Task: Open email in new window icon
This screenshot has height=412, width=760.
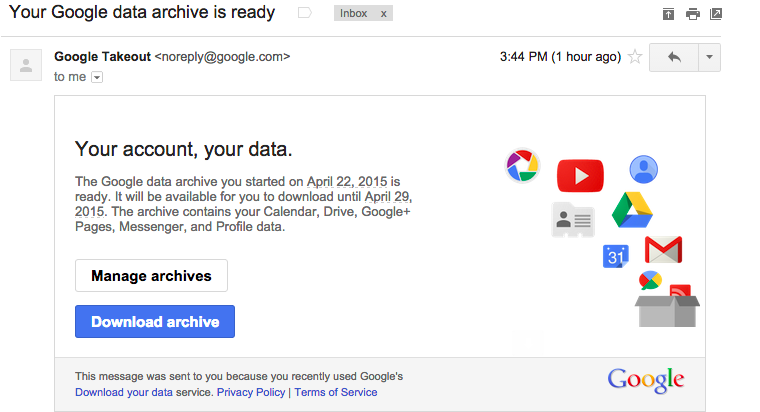Action: point(716,14)
